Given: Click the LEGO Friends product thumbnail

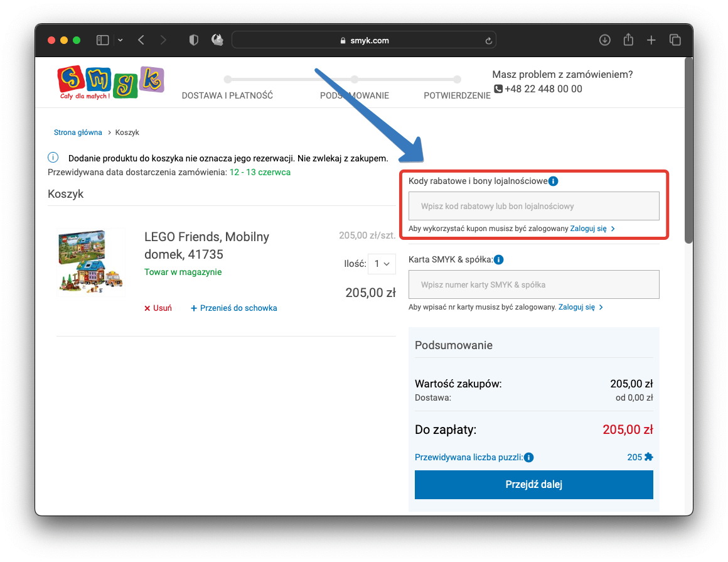Looking at the screenshot, I should pyautogui.click(x=91, y=262).
